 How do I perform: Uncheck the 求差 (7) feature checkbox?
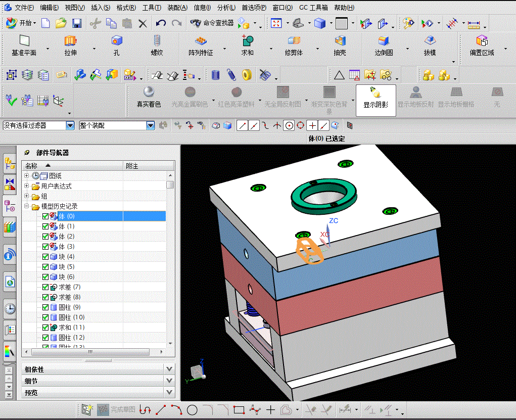tap(45, 287)
